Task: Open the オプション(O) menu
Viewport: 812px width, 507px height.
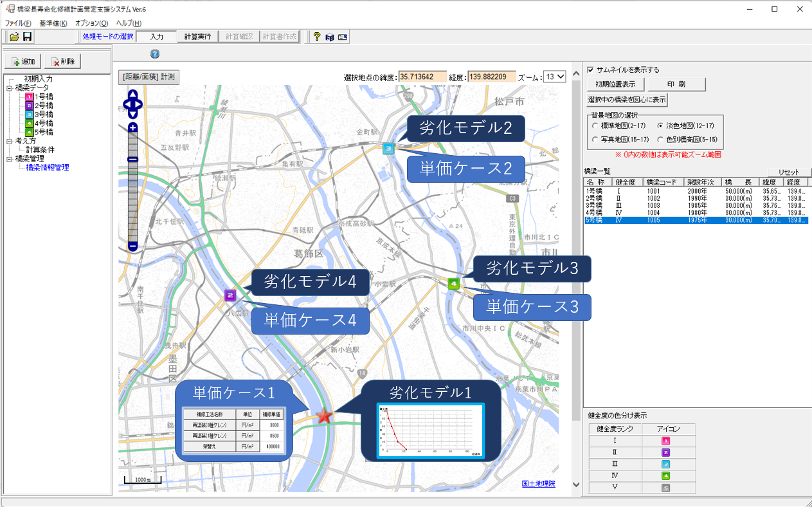Action: click(x=92, y=23)
